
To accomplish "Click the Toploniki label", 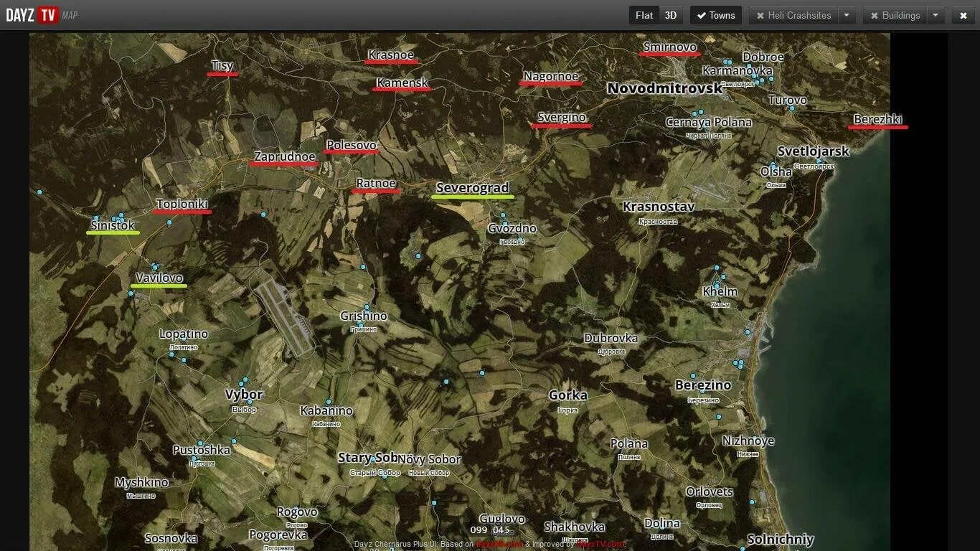I will point(182,204).
